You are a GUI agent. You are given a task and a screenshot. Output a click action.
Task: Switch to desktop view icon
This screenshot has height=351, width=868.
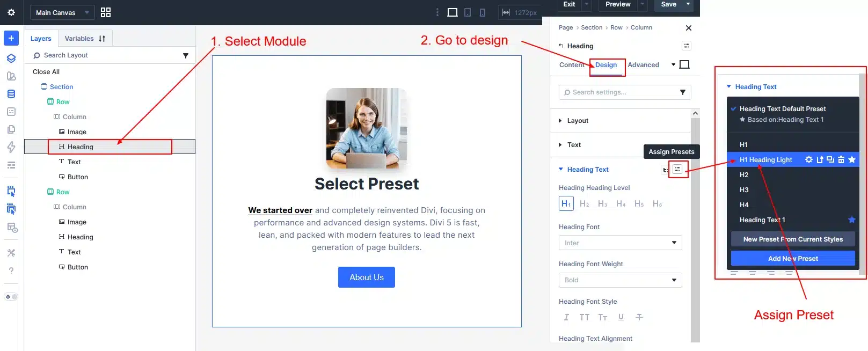point(453,12)
